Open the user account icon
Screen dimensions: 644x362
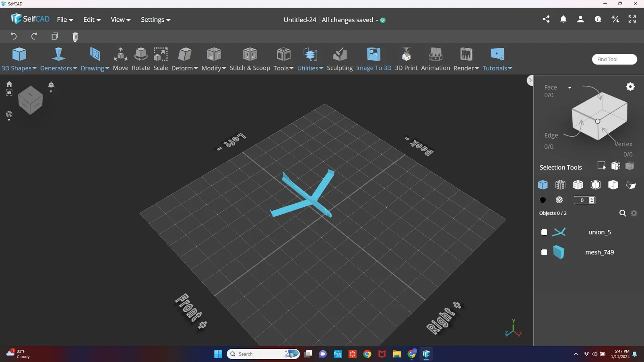tap(580, 19)
